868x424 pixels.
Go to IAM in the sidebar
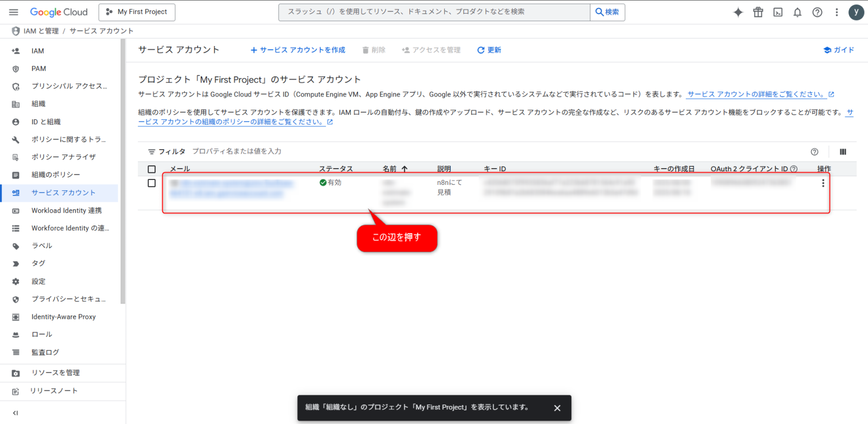point(37,51)
